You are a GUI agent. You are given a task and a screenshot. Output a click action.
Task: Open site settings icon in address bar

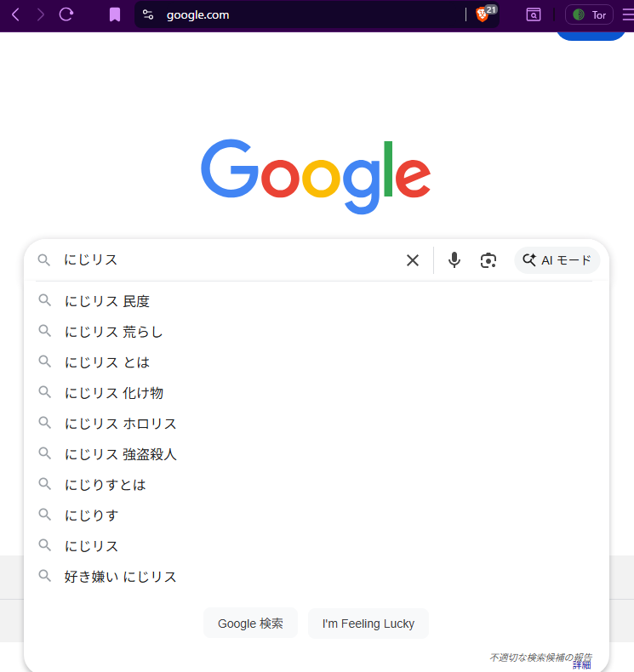(x=148, y=14)
